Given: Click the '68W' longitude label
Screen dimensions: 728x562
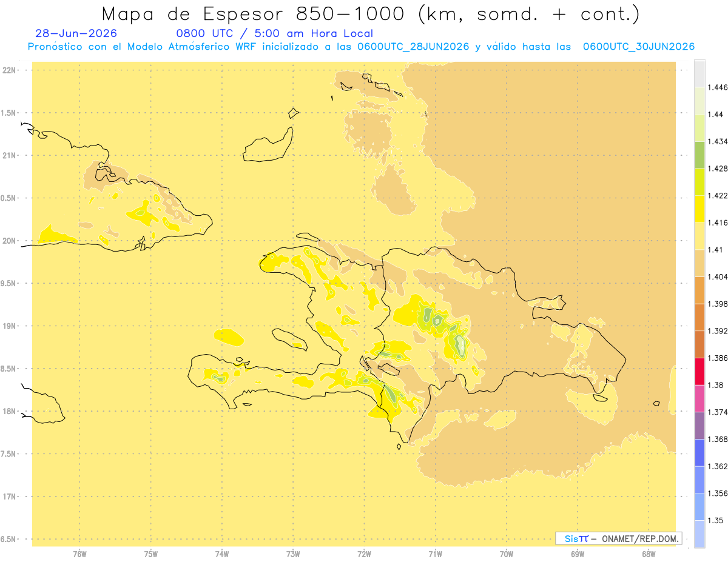Looking at the screenshot, I should [649, 554].
